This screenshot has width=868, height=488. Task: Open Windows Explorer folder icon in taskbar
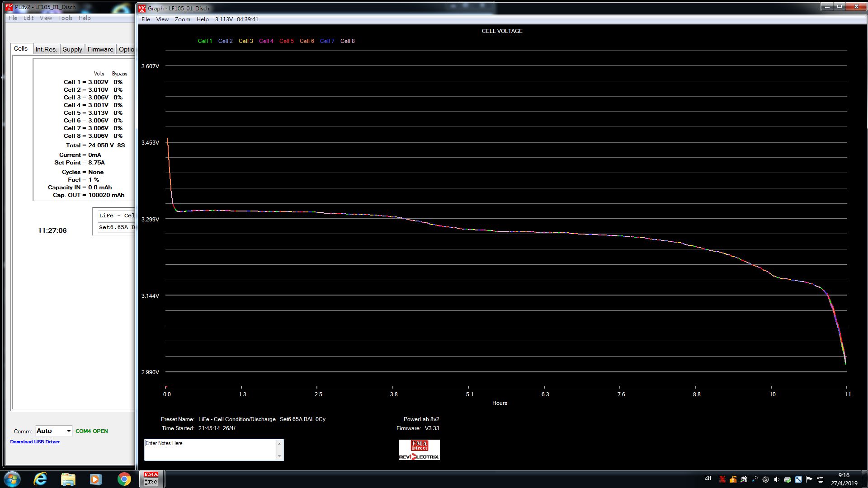(x=68, y=479)
